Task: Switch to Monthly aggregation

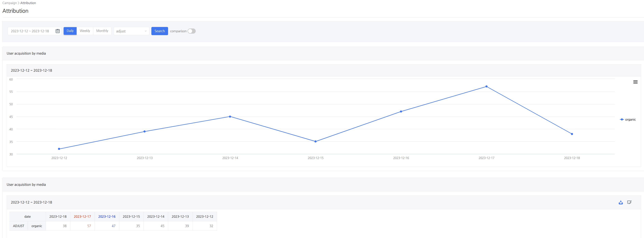Action: point(102,31)
